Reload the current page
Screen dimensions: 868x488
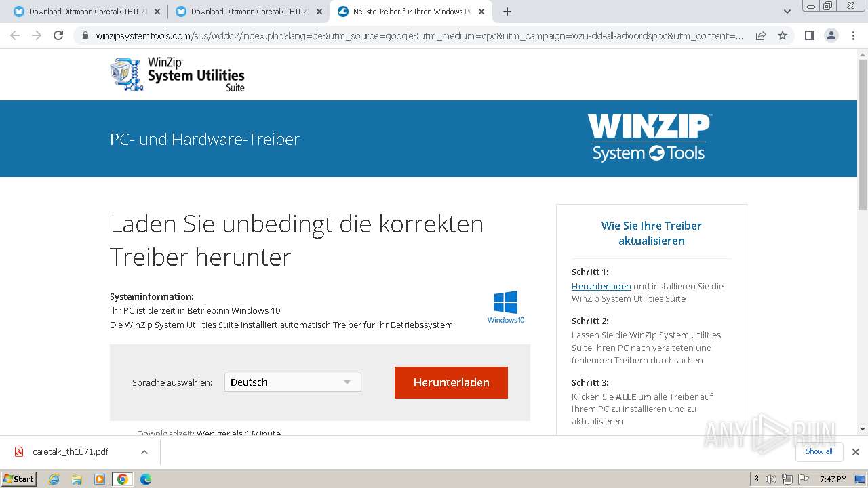coord(58,36)
